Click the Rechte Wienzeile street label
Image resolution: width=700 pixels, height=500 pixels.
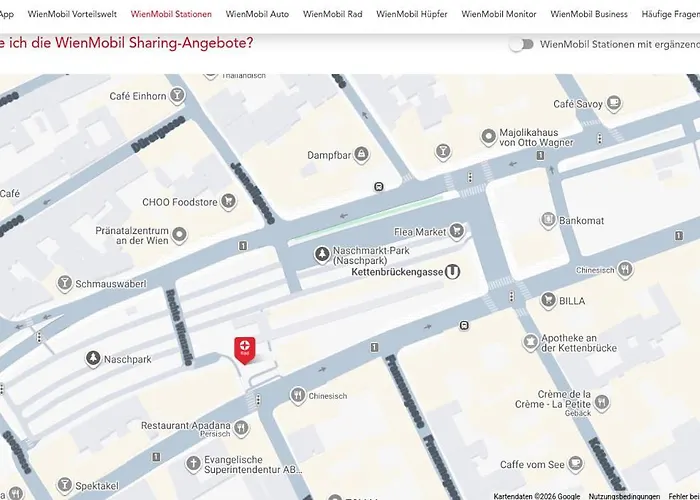click(x=179, y=327)
